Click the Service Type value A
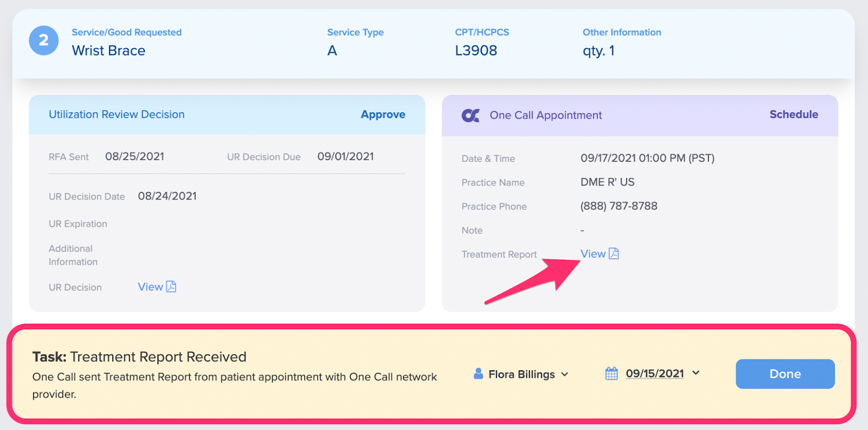Image resolution: width=868 pixels, height=430 pixels. pyautogui.click(x=332, y=50)
